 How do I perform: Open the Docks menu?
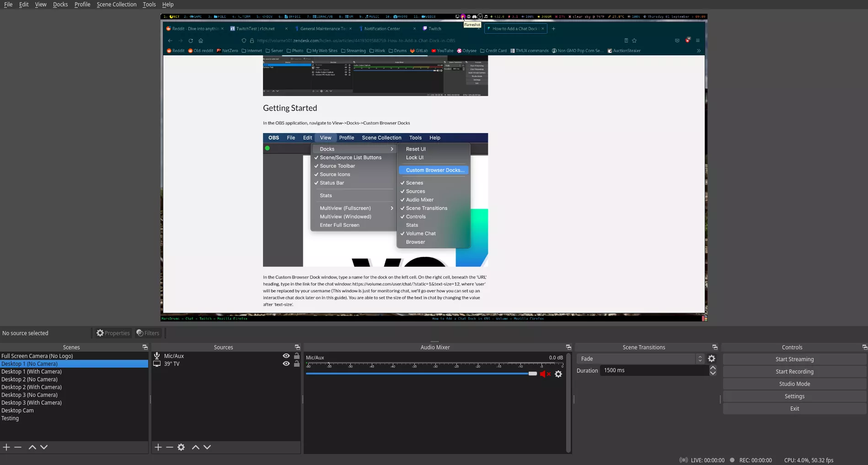[x=60, y=4]
